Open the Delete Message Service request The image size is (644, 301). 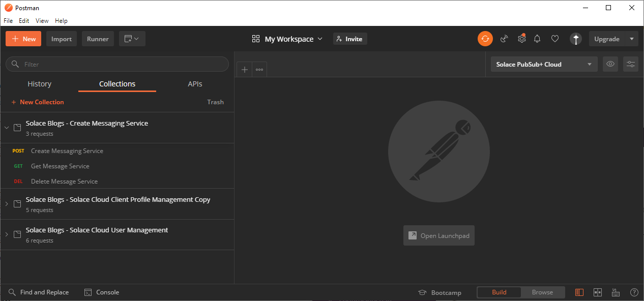[x=64, y=182]
